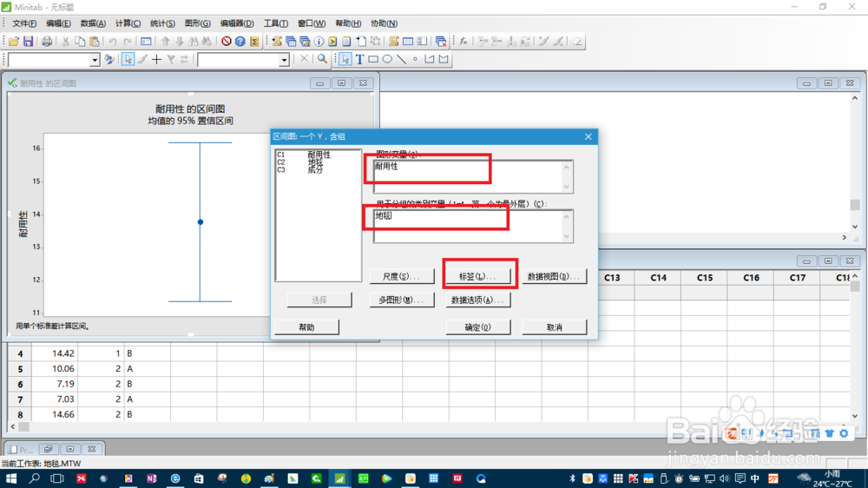Click the Show Worksheets Folder icon
868x488 pixels.
(x=291, y=41)
